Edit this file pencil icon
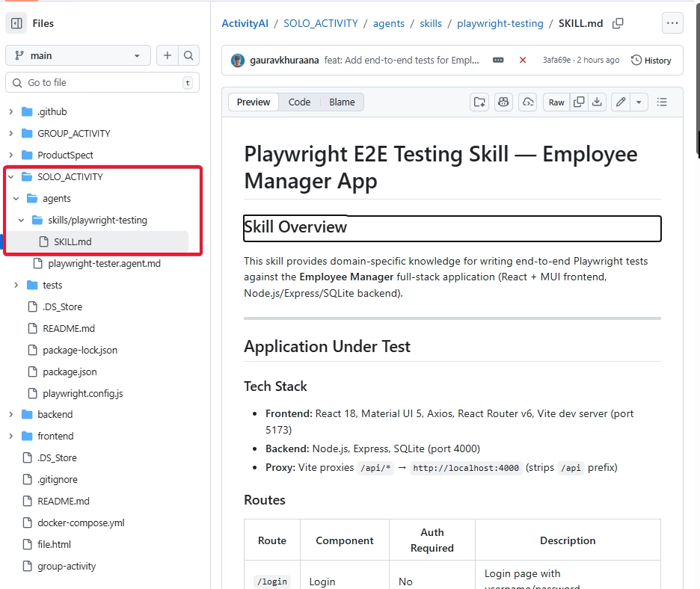The height and width of the screenshot is (589, 700). pyautogui.click(x=621, y=102)
